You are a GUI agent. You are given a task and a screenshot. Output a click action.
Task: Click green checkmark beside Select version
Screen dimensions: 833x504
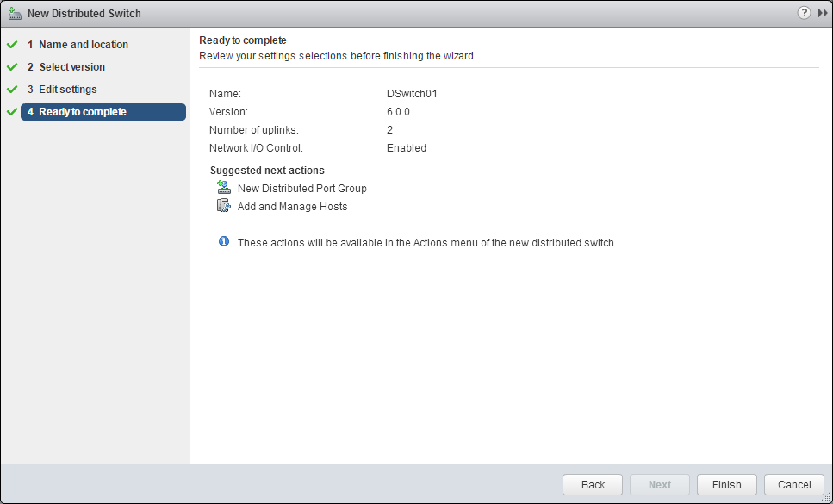[x=12, y=67]
